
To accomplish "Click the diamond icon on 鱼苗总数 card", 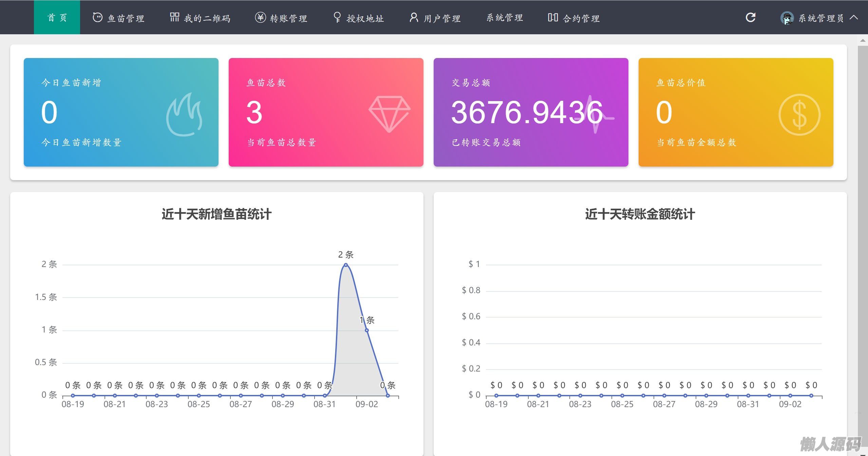I will [x=389, y=114].
